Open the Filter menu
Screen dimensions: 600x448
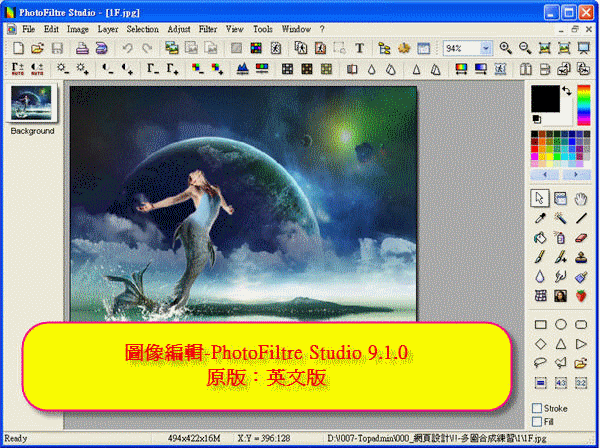tap(209, 29)
